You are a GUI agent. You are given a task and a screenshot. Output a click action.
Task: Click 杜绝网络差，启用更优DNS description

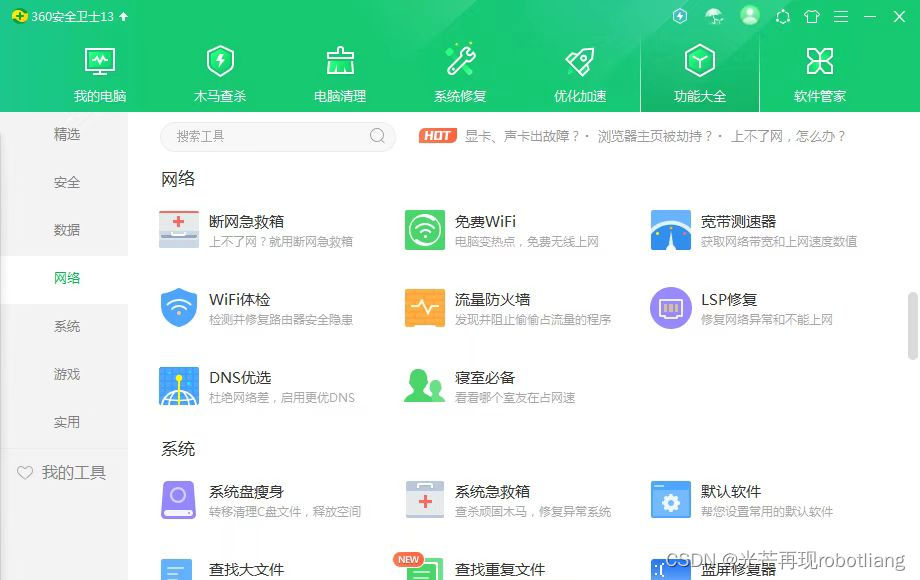(x=282, y=398)
